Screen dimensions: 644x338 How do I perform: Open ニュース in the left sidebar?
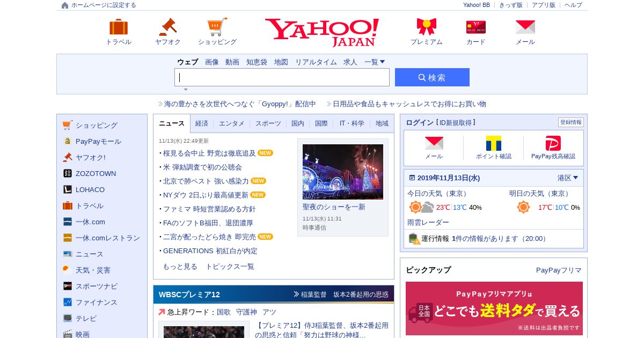coord(90,254)
